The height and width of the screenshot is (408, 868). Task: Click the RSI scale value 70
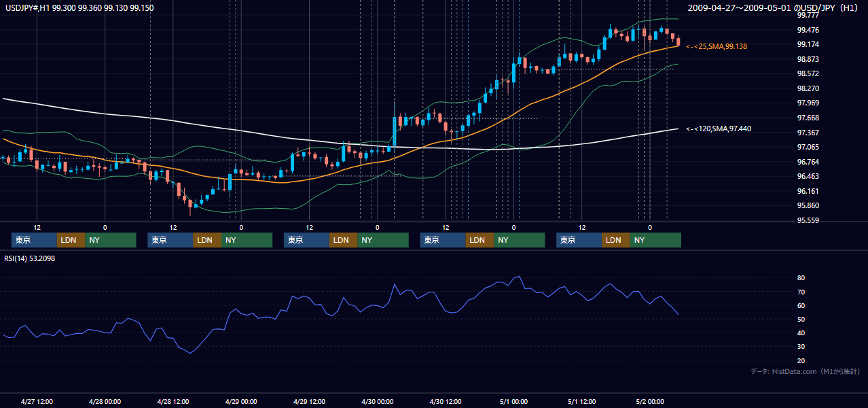[801, 292]
